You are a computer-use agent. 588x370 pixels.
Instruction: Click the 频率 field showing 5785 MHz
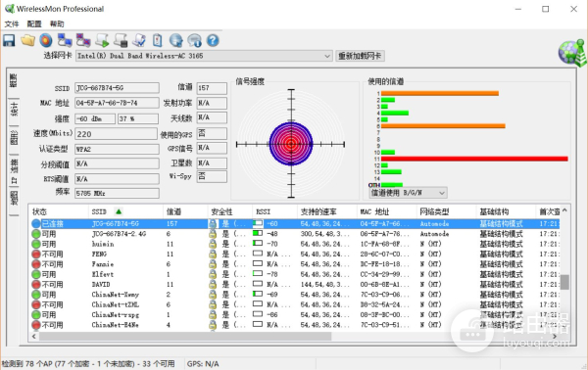(117, 193)
